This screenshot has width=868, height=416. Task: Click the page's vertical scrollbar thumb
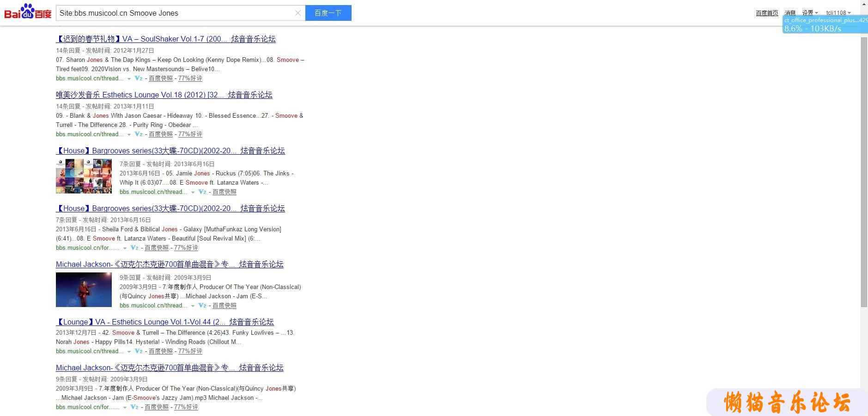click(864, 172)
